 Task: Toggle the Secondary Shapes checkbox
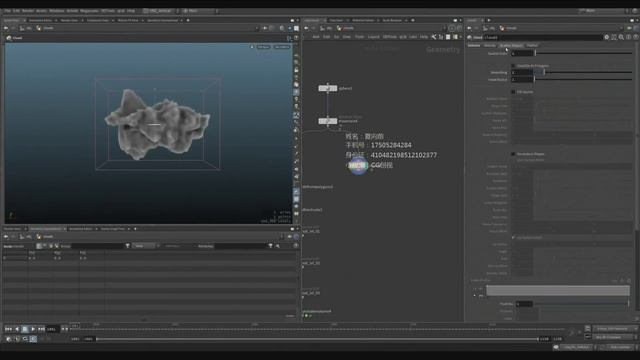tap(513, 154)
